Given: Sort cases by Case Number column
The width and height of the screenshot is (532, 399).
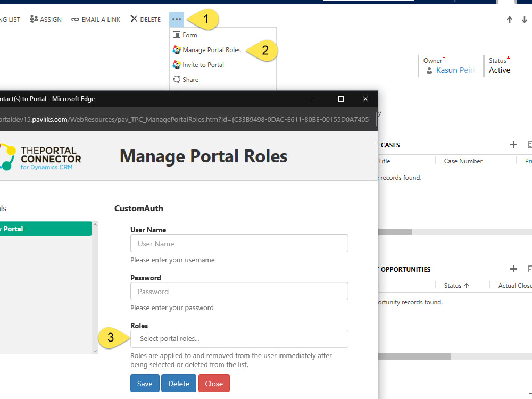Looking at the screenshot, I should point(463,161).
